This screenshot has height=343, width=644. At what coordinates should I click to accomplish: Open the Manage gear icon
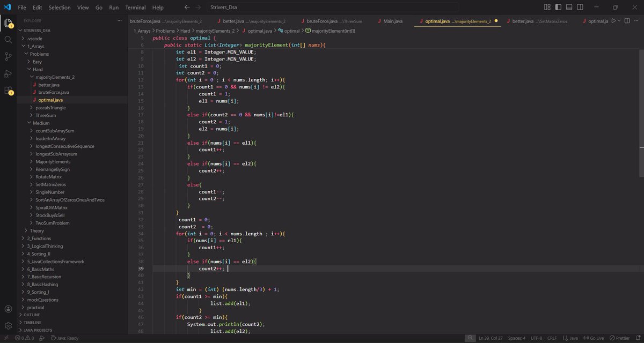[x=8, y=325]
